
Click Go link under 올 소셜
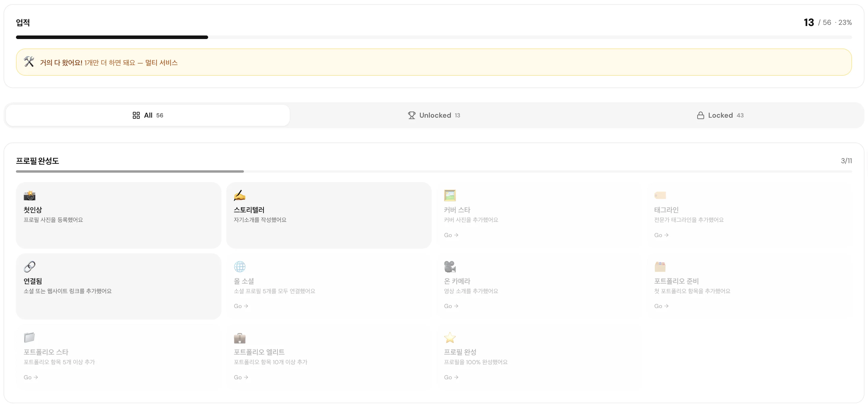241,306
